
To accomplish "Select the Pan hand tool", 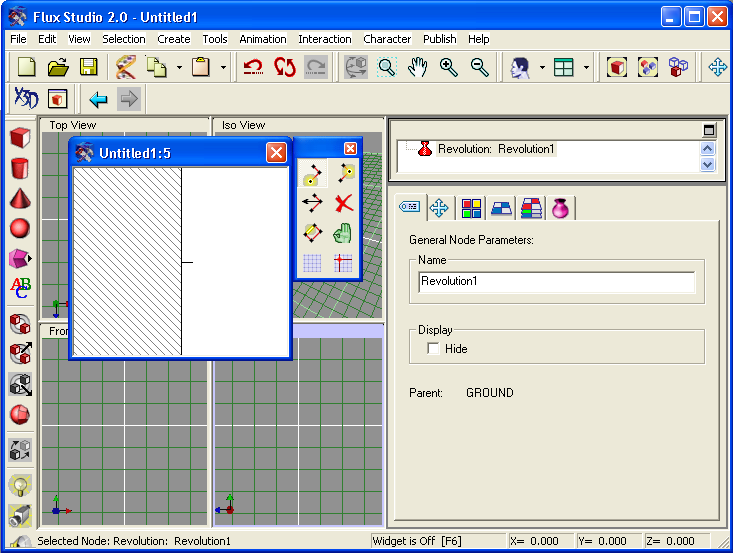I will click(417, 67).
